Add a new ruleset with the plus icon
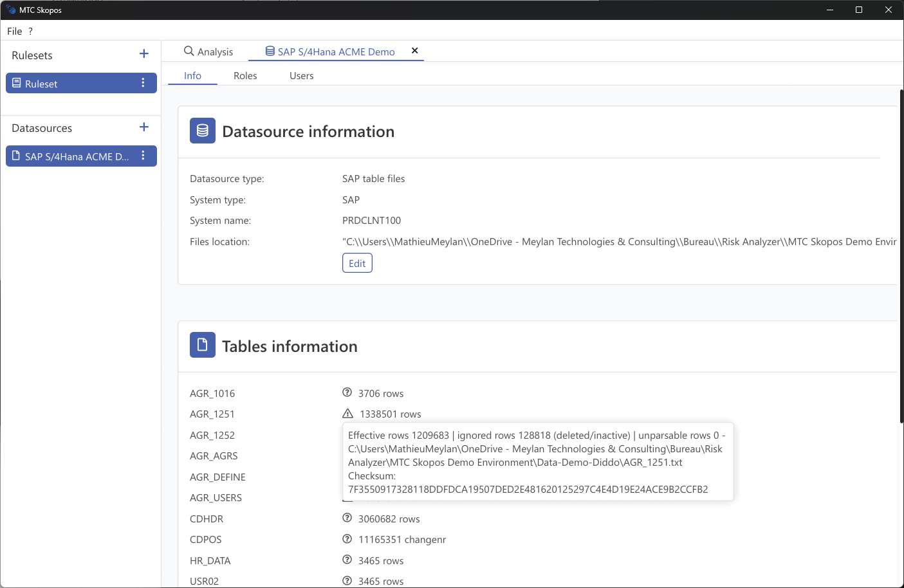Image resolution: width=904 pixels, height=588 pixels. [x=143, y=54]
